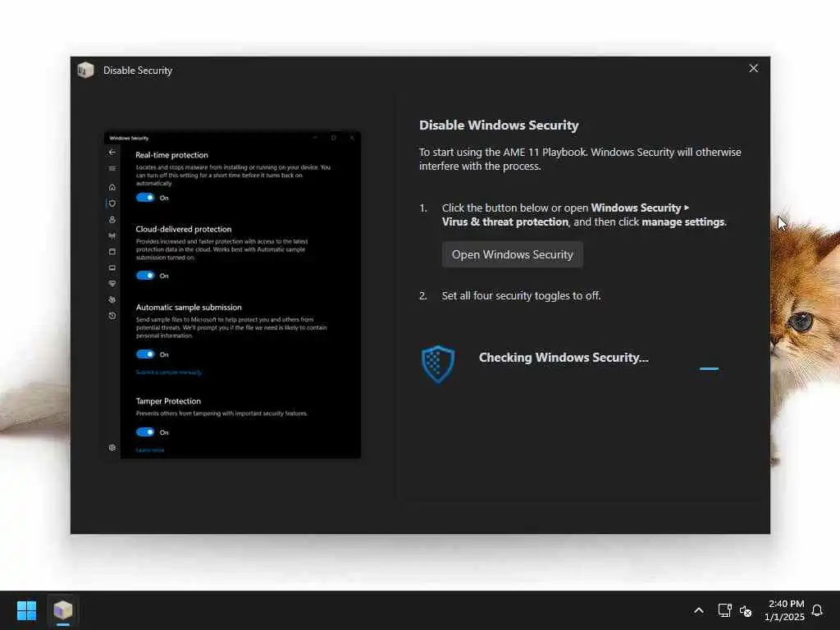This screenshot has width=840, height=630.
Task: Open the Windows Start menu
Action: (x=26, y=610)
